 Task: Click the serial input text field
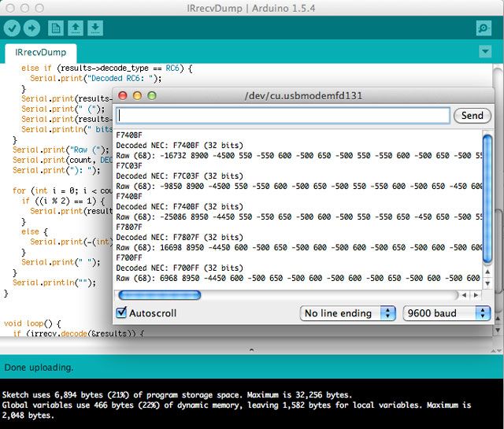click(x=283, y=116)
